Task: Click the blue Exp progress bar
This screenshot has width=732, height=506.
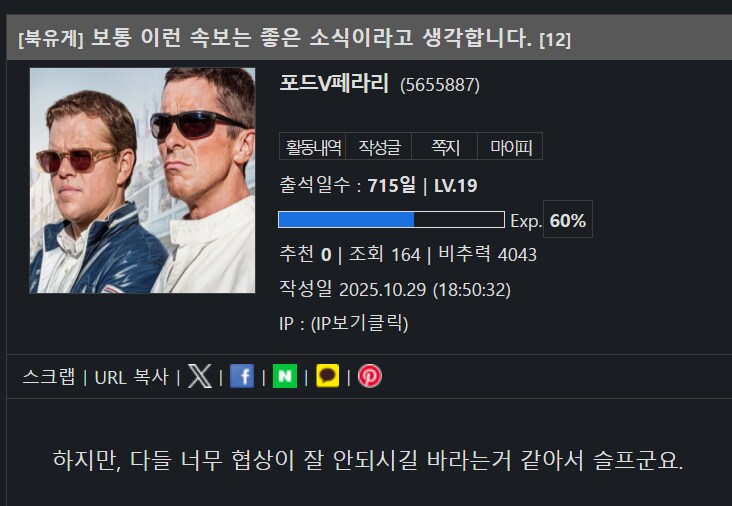Action: coord(391,220)
